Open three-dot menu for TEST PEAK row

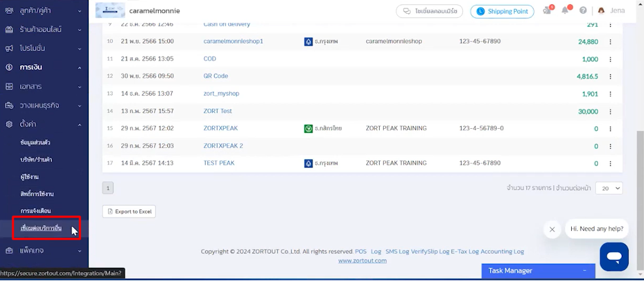[610, 163]
